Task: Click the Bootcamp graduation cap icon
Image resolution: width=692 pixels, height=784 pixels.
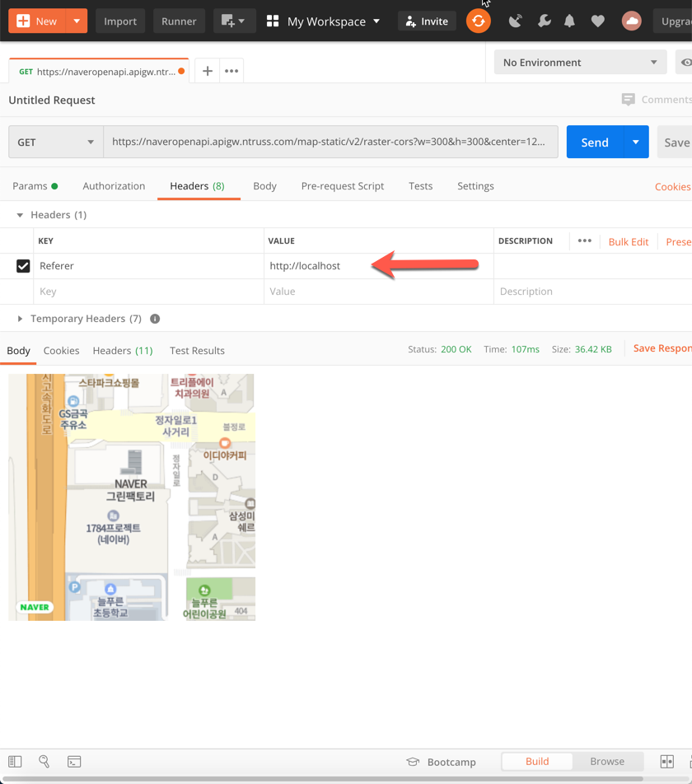Action: coord(413,762)
